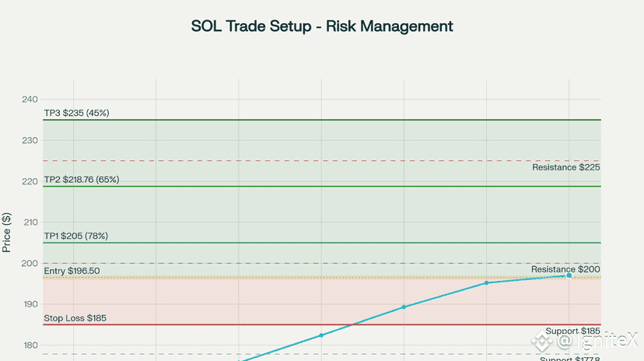The height and width of the screenshot is (361, 644).
Task: Click the last price data point marker
Action: [569, 275]
